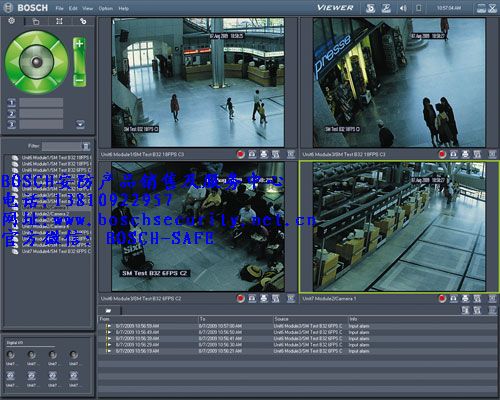500x400 pixels.
Task: Take a snapshot of top-right camera pane
Action: 454,154
